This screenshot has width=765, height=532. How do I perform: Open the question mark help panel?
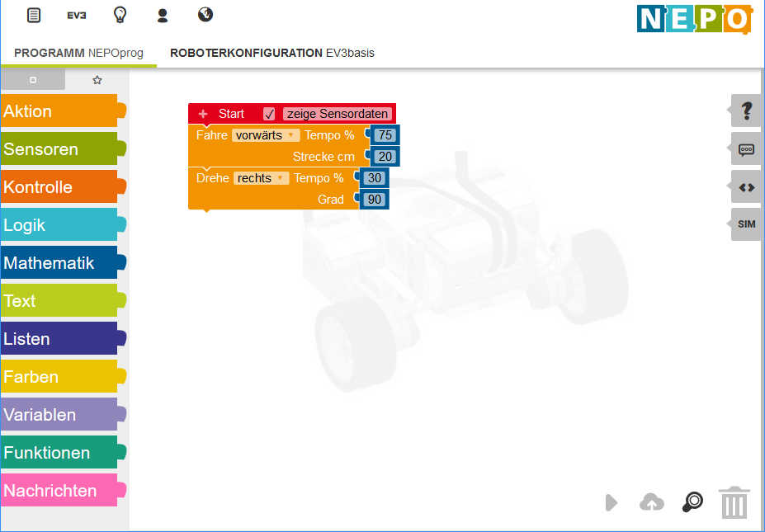[747, 111]
